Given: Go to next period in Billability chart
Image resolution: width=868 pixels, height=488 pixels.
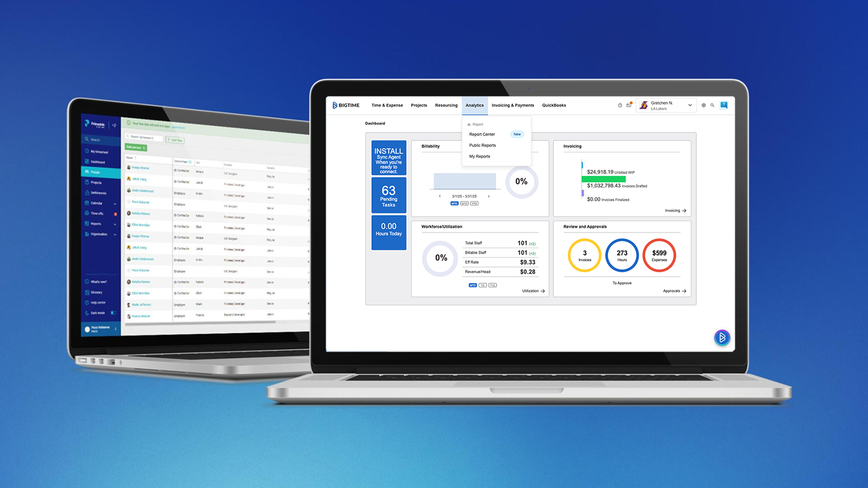Looking at the screenshot, I should click(x=489, y=196).
